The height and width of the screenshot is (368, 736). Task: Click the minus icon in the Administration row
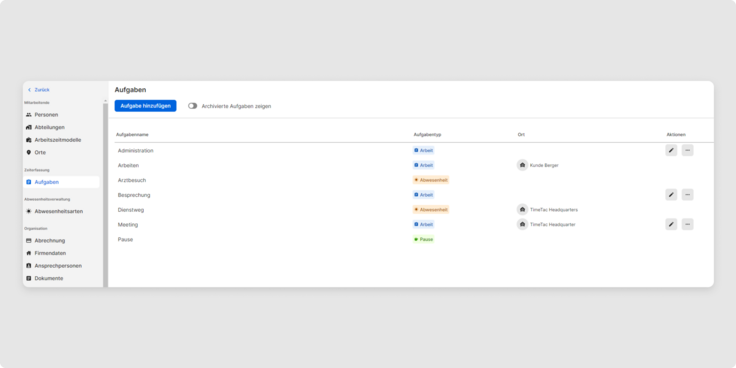(688, 150)
